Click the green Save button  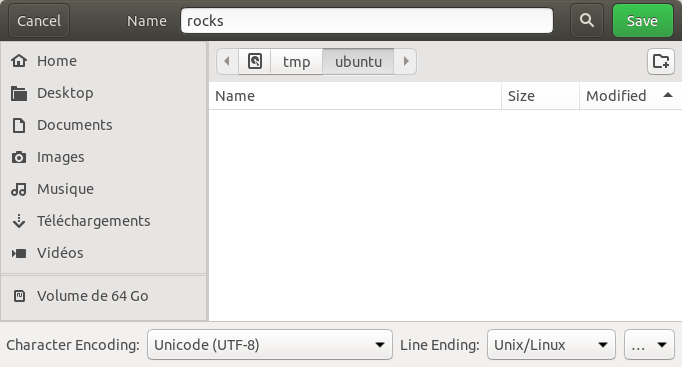(642, 20)
